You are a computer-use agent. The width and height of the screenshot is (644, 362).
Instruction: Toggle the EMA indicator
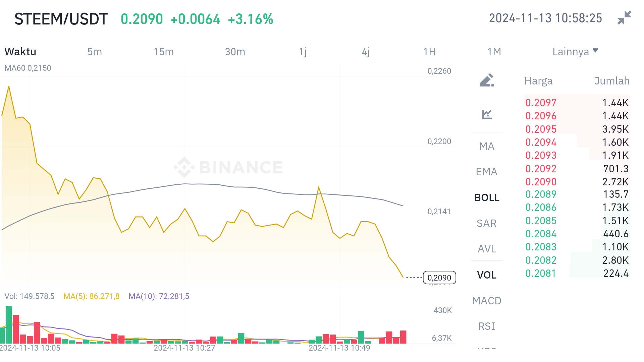[487, 172]
